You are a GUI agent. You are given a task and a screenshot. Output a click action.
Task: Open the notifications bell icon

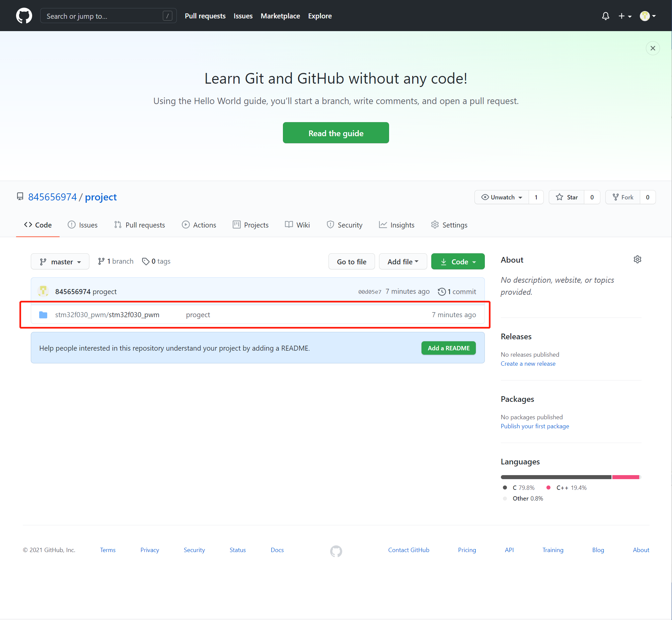(605, 16)
